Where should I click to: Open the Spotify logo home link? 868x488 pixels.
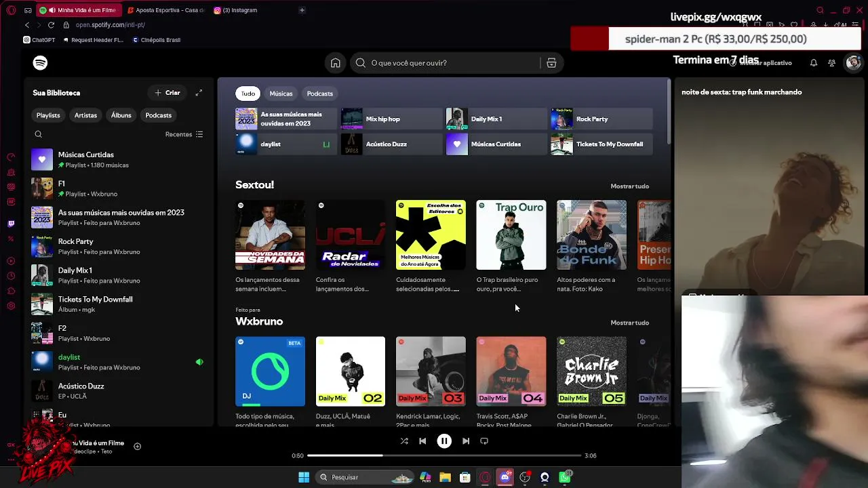[x=40, y=63]
